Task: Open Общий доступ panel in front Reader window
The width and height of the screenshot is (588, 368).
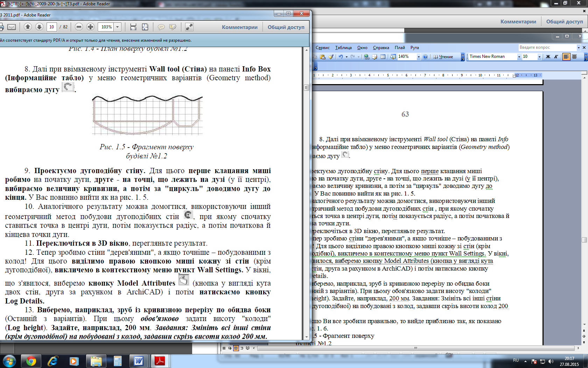Action: click(286, 27)
